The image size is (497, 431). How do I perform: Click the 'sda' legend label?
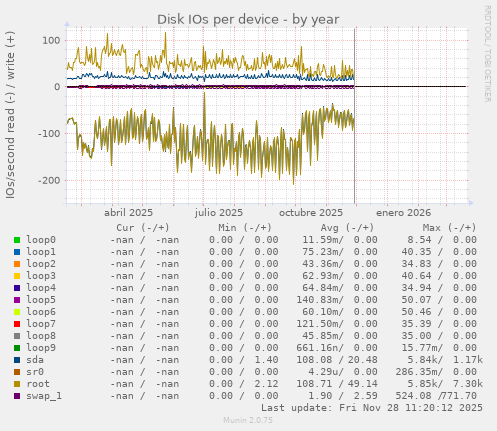[35, 360]
